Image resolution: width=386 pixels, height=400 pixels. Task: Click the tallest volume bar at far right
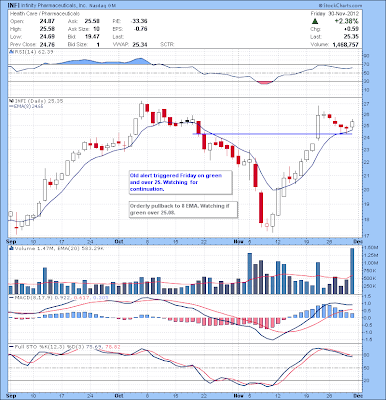[352, 271]
